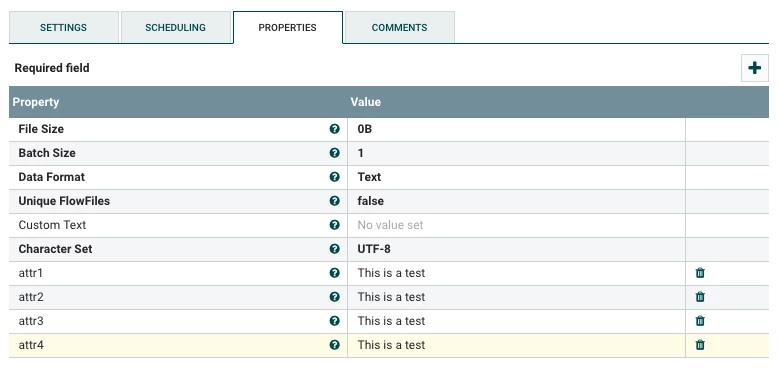
Task: Delete attr1 property with trash icon
Action: (x=700, y=273)
